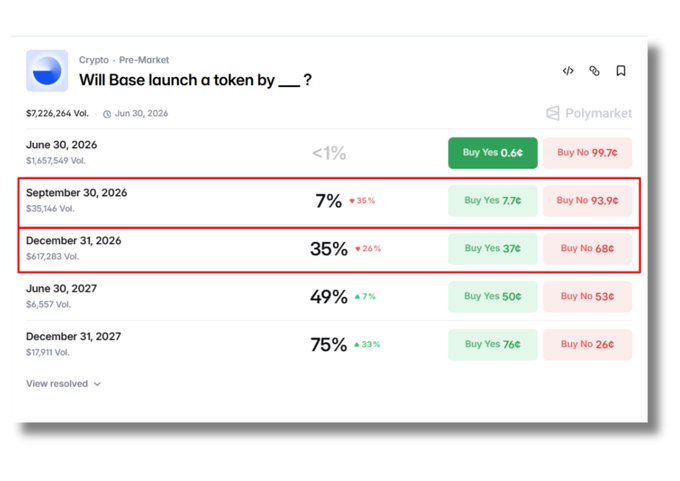The width and height of the screenshot is (680, 481).
Task: Buy Yes 37¢ for December 31, 2026
Action: (x=493, y=249)
